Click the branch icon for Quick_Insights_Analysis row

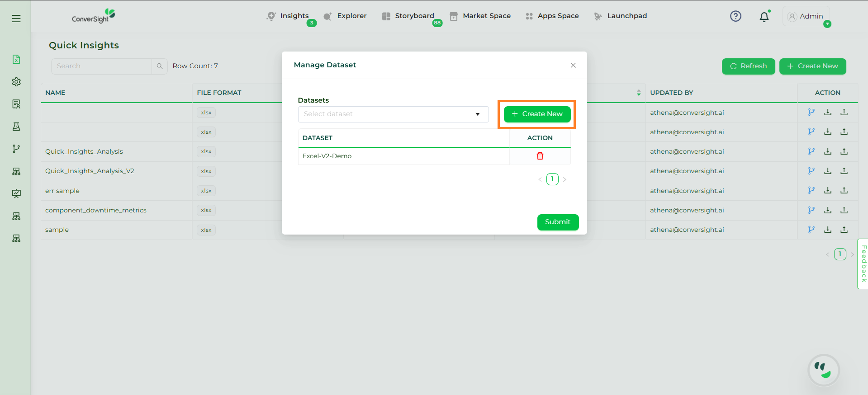pos(811,151)
